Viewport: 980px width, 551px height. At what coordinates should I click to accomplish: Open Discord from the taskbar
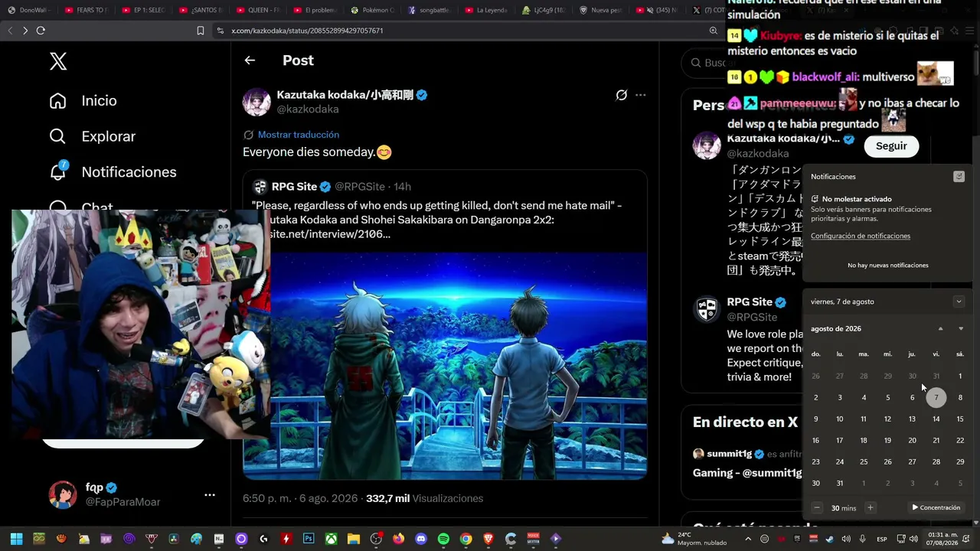coord(421,539)
